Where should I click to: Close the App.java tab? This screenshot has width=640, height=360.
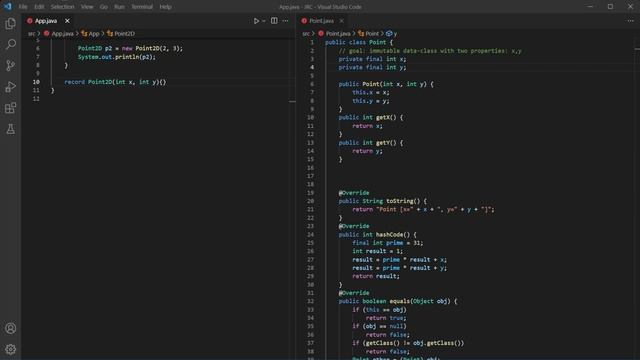[67, 21]
